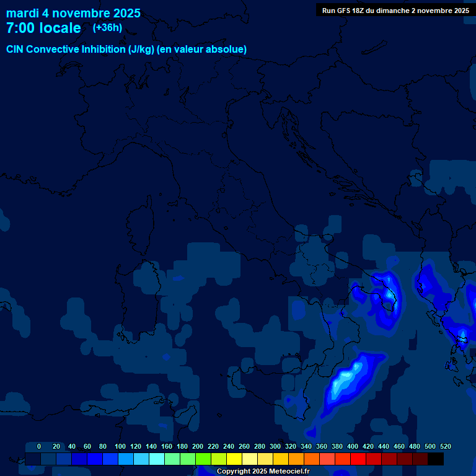This screenshot has width=476, height=476.
Task: Click the '(+36h)' forecast offset label
Action: coord(107,28)
